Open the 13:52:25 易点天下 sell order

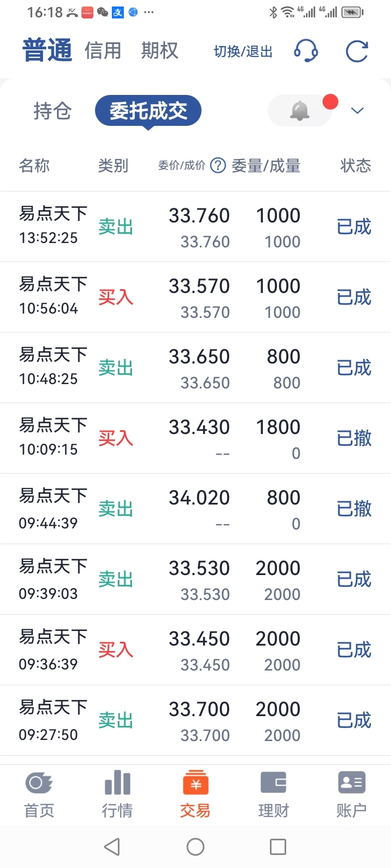click(x=195, y=227)
